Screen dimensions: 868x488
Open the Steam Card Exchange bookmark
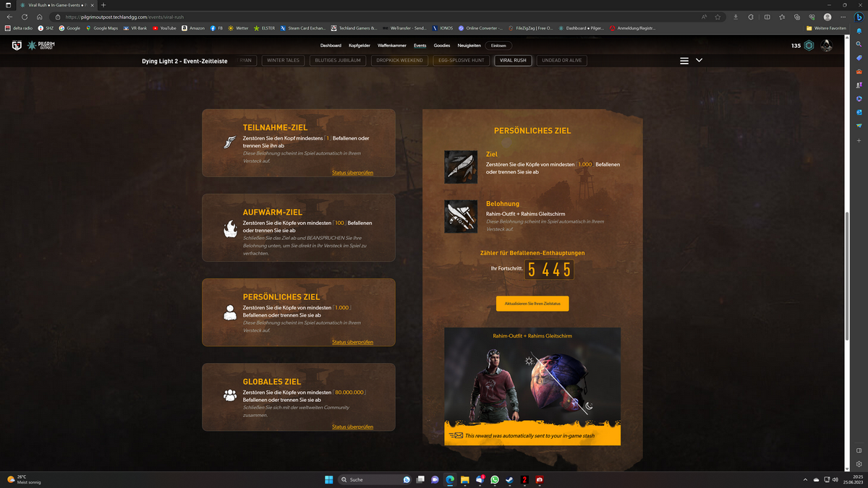tap(303, 28)
